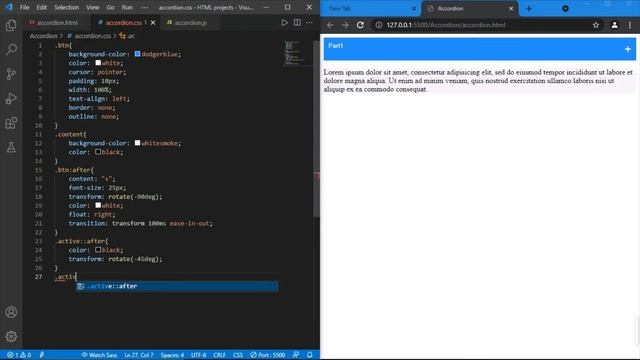This screenshot has width=640, height=360.
Task: Click the Run code play icon
Action: (284, 23)
